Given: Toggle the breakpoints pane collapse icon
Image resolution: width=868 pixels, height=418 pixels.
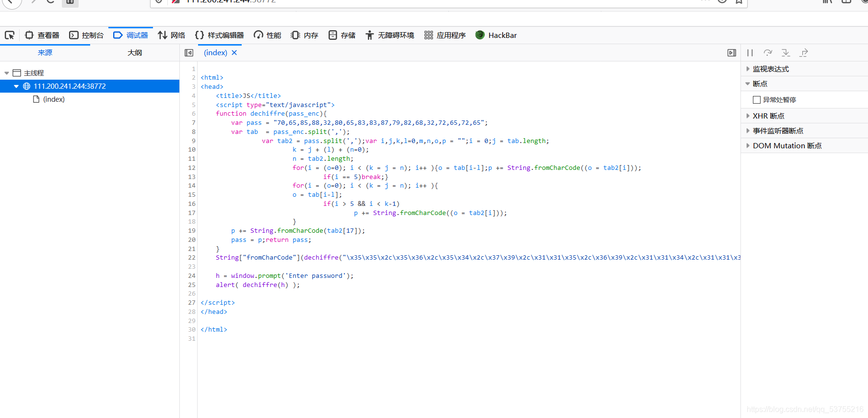Looking at the screenshot, I should click(x=732, y=53).
